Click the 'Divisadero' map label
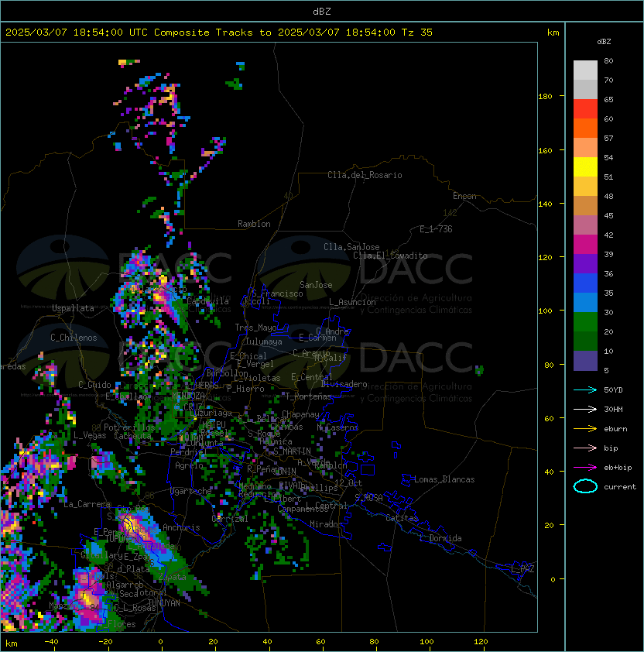 [344, 384]
